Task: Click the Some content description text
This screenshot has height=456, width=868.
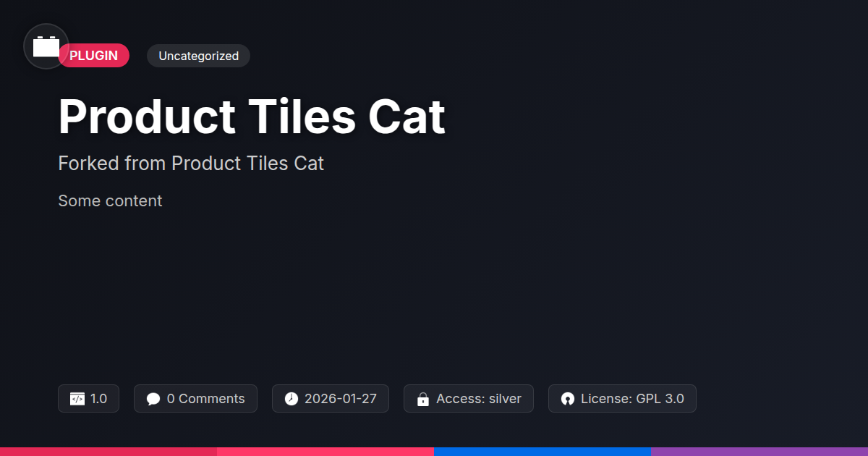Action: (x=110, y=201)
